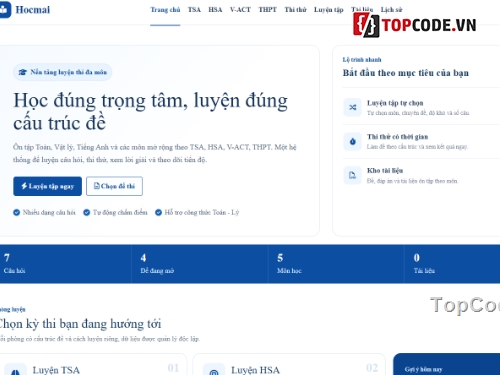
Task: Click the lightning bolt icon on Luyện tập ngay
Action: [x=24, y=186]
